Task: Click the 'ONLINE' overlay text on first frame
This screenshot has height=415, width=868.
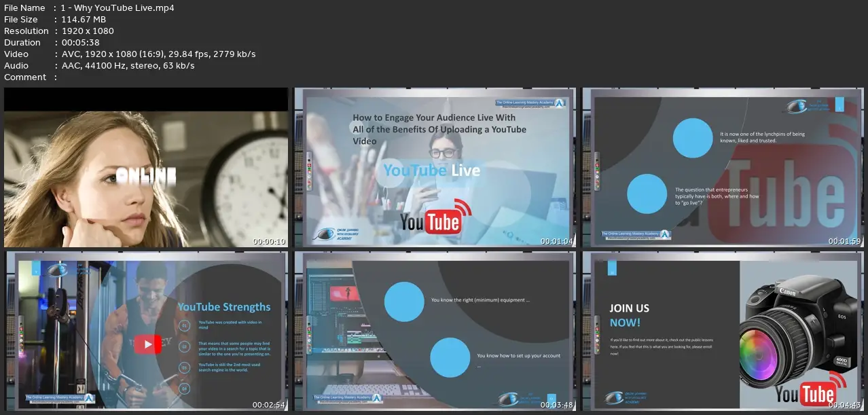Action: pyautogui.click(x=147, y=176)
